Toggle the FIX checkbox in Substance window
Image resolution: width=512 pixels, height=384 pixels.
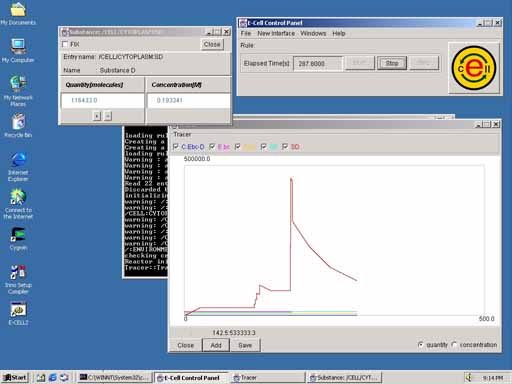(x=65, y=44)
